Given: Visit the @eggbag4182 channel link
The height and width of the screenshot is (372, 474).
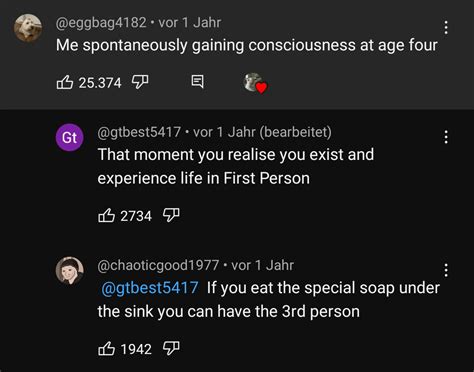Looking at the screenshot, I should [101, 23].
